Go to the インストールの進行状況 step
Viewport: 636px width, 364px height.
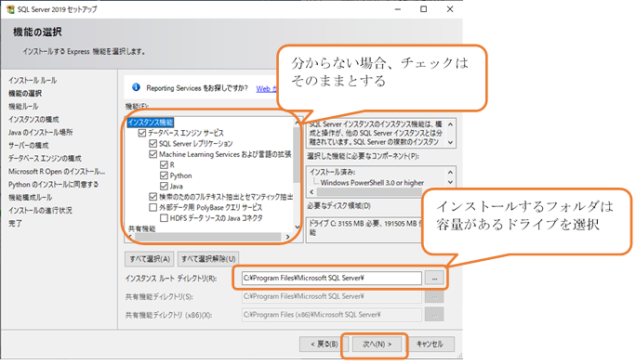point(40,210)
